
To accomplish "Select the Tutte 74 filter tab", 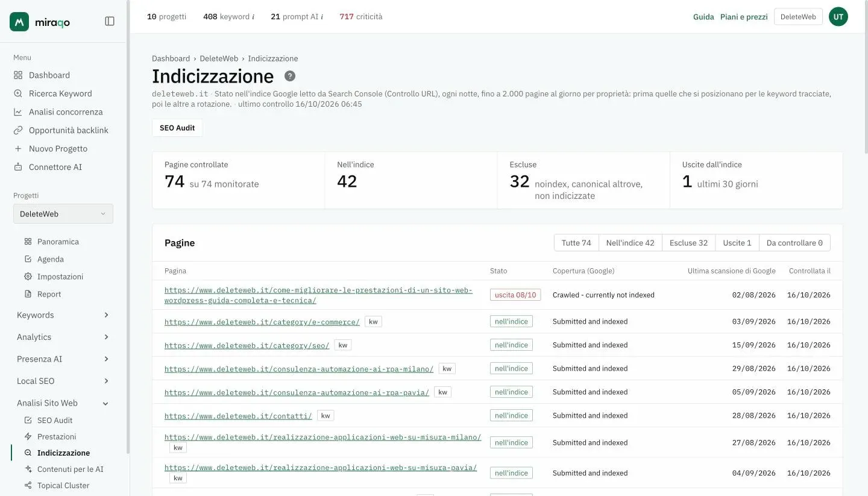I will [x=576, y=243].
